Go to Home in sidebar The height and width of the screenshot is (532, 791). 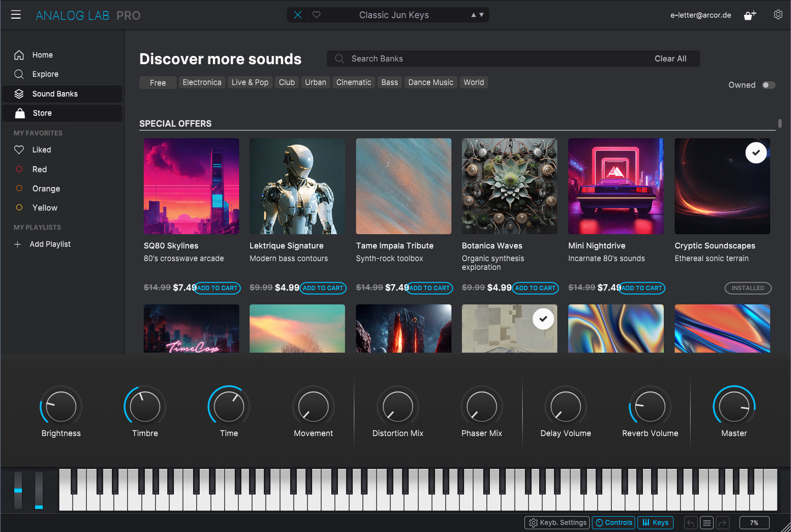click(x=62, y=55)
